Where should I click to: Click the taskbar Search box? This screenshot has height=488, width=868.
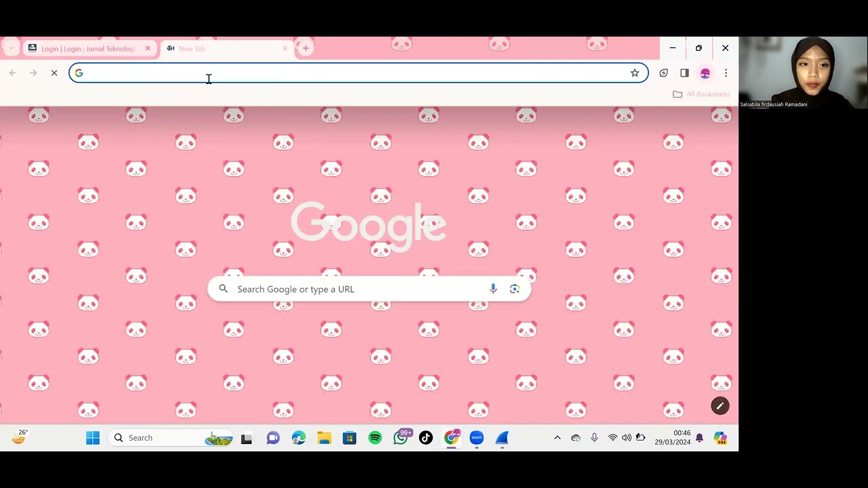171,438
